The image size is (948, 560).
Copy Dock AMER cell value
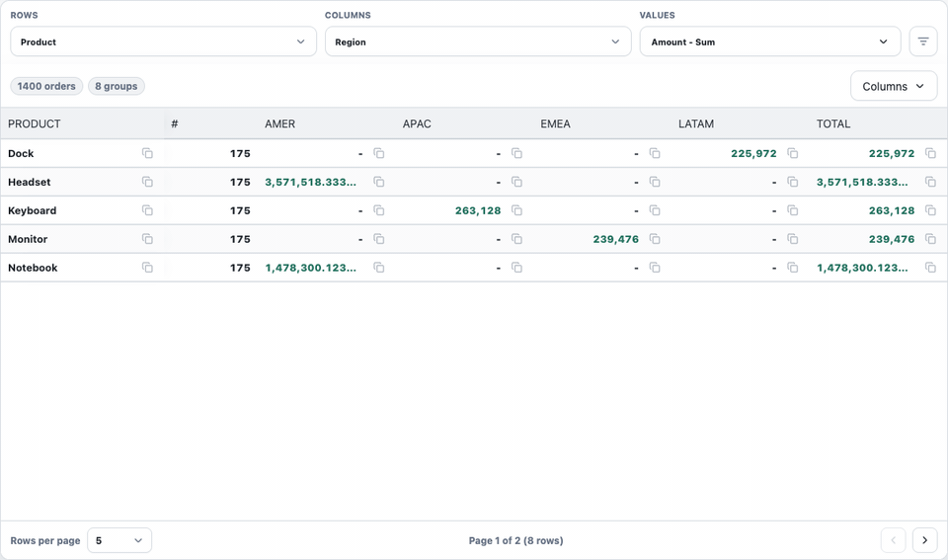[379, 153]
